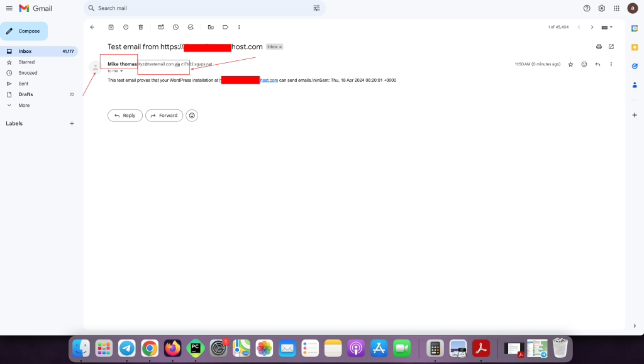644x364 pixels.
Task: Add this email to Tasks
Action: point(191,27)
